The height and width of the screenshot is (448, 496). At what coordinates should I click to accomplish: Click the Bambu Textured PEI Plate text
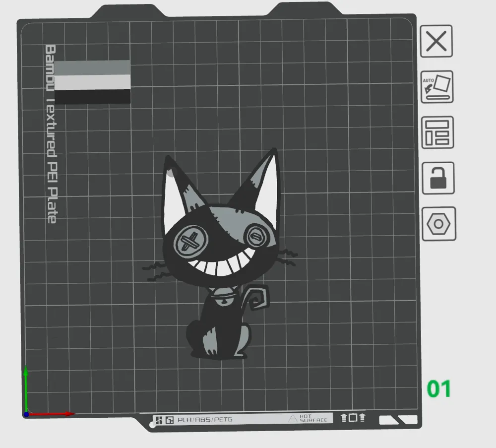(51, 134)
